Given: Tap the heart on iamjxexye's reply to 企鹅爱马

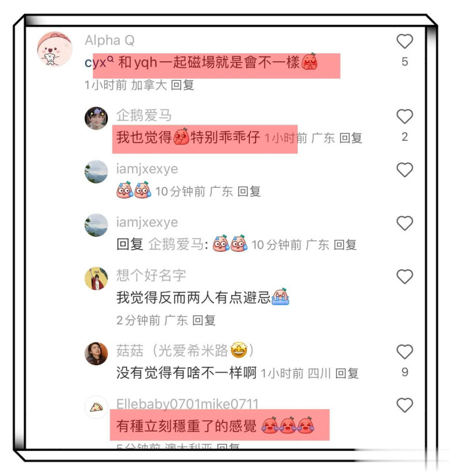Looking at the screenshot, I should pos(405,223).
